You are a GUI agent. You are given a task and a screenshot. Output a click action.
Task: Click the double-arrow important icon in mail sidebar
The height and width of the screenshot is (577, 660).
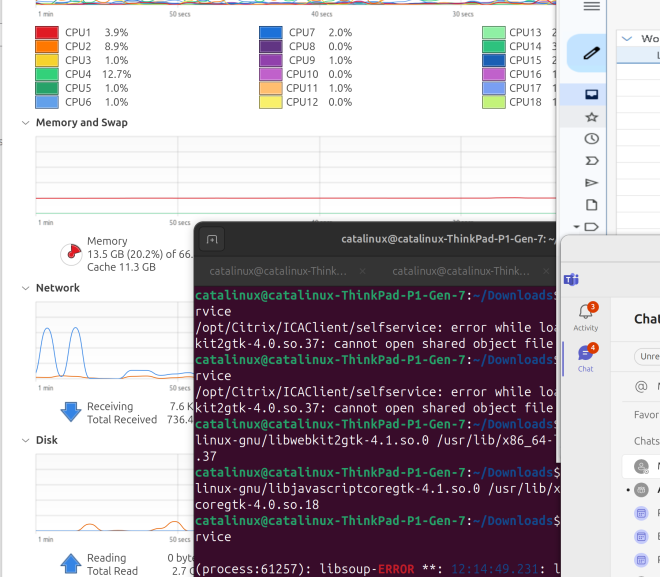pos(591,161)
